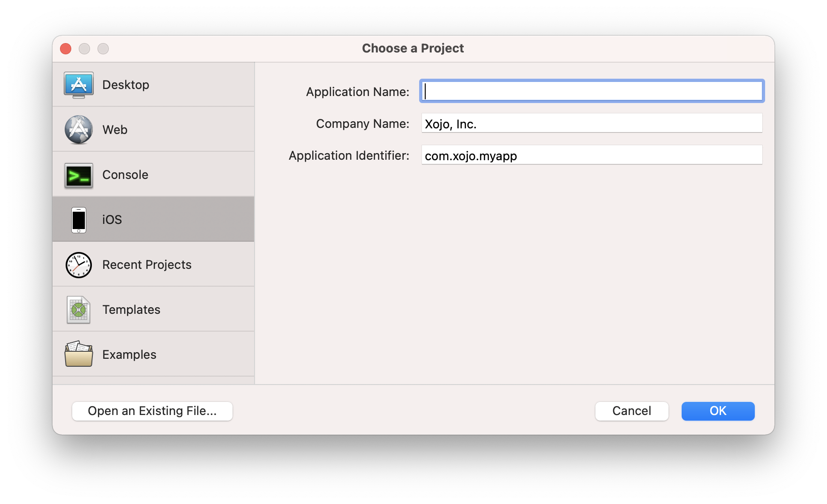Select the Desktop project type label
The image size is (827, 504).
[x=126, y=85]
